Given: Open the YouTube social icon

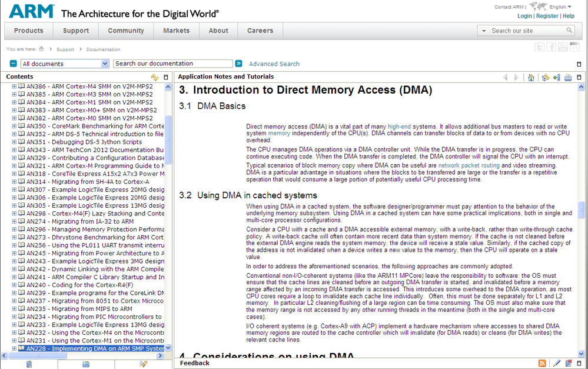Looking at the screenshot, I should (563, 47).
